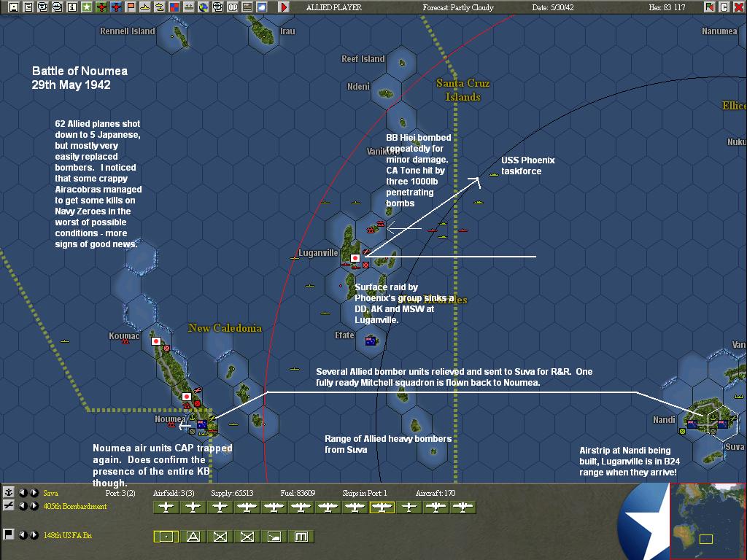Viewport: 747px width, 560px height.
Task: Click the flag icon beside 148th US FA Bn
Action: [x=8, y=534]
